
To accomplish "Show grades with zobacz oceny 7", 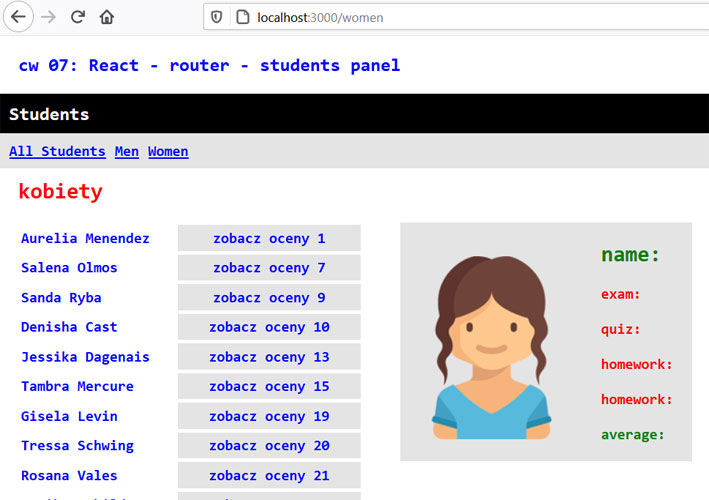I will click(x=269, y=268).
